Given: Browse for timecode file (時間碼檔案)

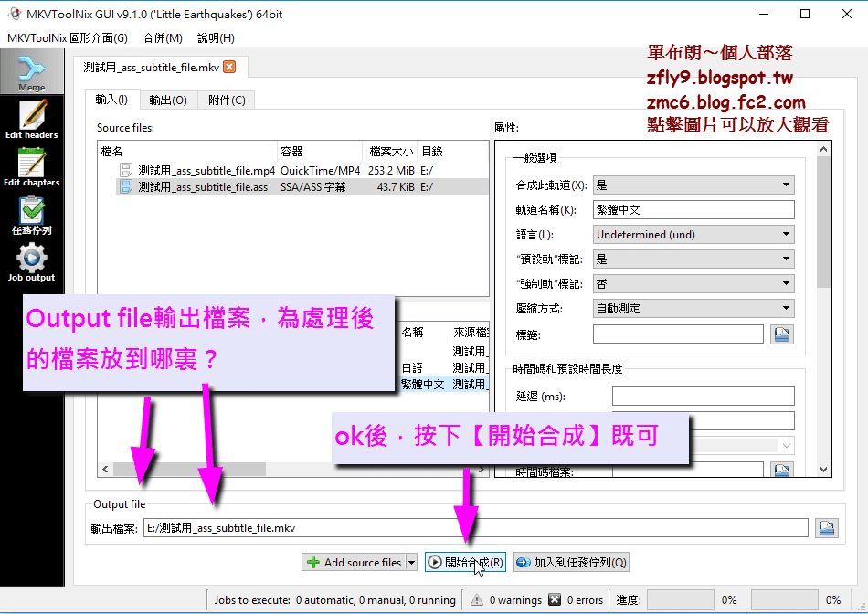Looking at the screenshot, I should coord(781,470).
